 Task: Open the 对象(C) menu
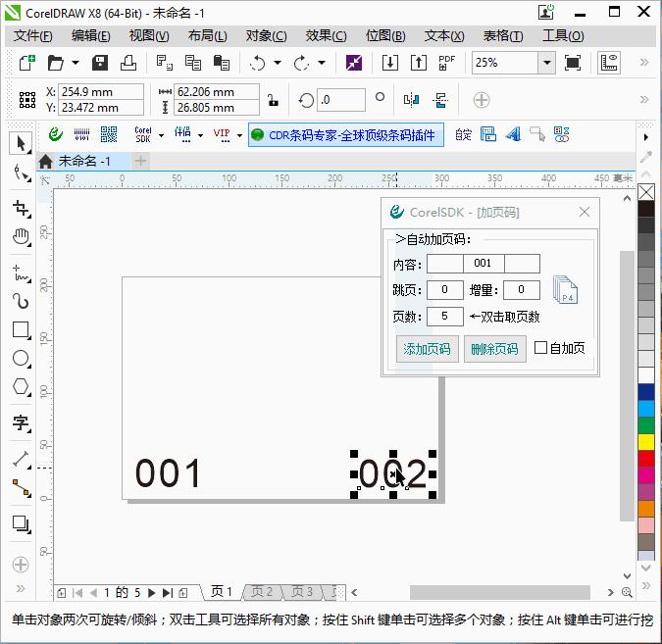[267, 36]
